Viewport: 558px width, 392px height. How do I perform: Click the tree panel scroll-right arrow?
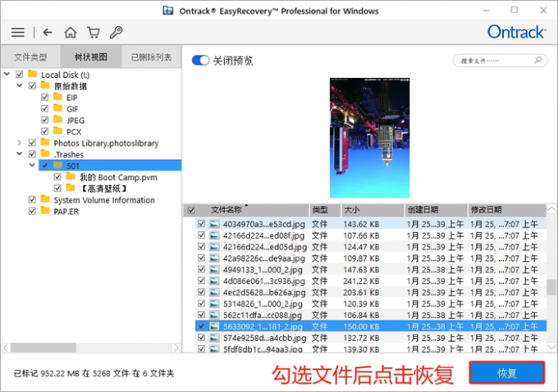click(176, 348)
